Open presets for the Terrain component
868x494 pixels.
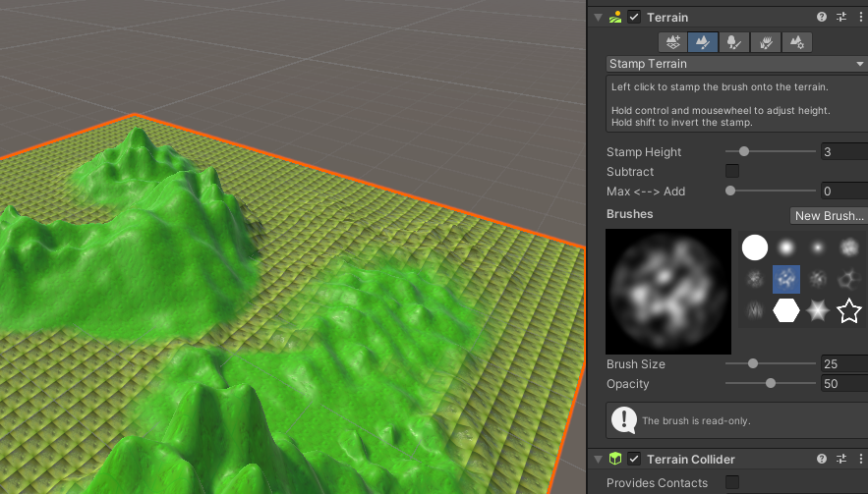pyautogui.click(x=841, y=17)
